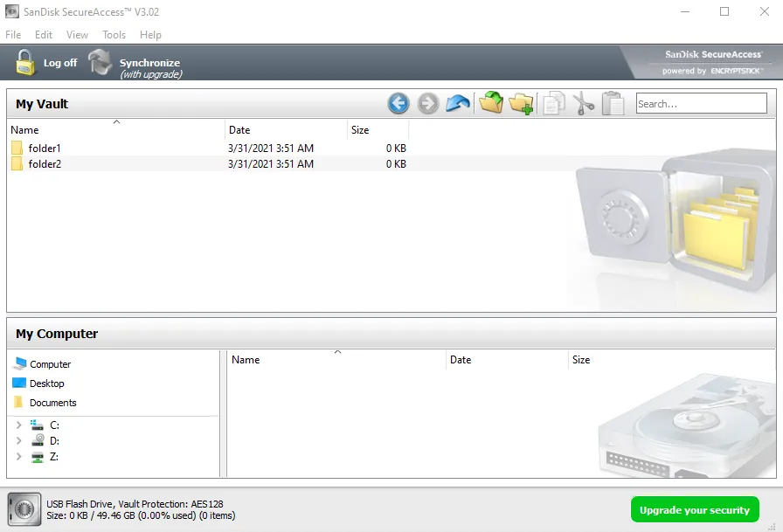Viewport: 783px width, 532px height.
Task: Sort My Computer list by Date
Action: [507, 360]
